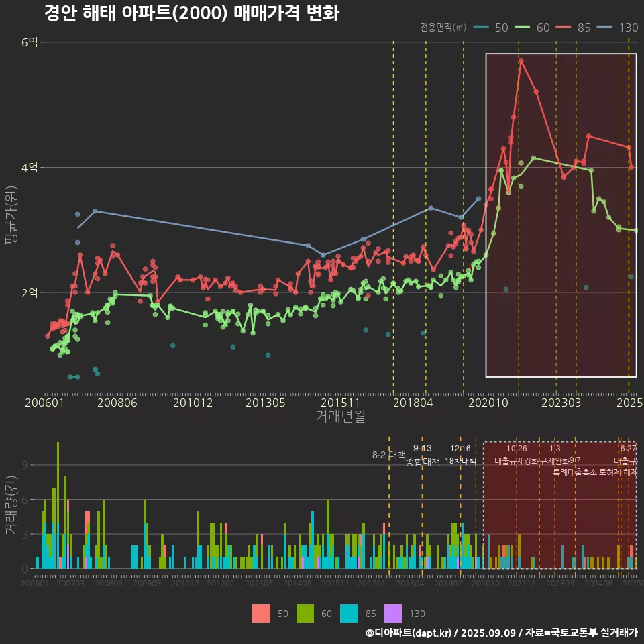Click the 전용면적(㎡) legend label

[443, 28]
